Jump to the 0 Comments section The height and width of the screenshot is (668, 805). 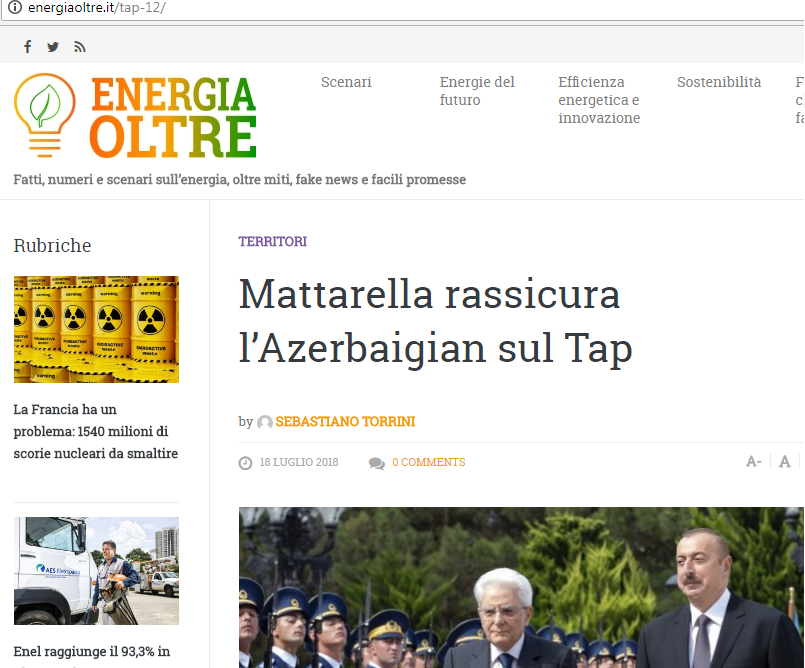coord(428,462)
